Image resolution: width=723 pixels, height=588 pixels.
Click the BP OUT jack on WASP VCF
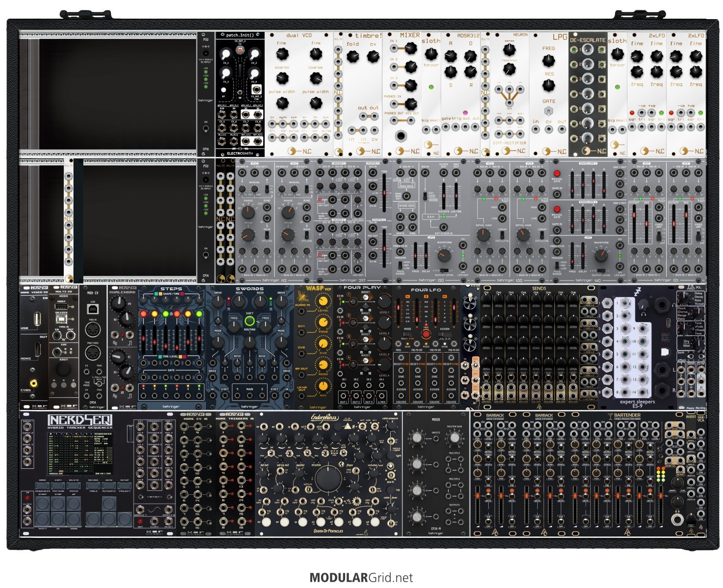(x=302, y=374)
